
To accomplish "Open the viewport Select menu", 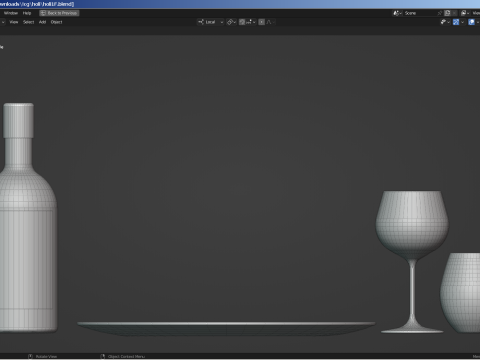I will click(x=29, y=22).
